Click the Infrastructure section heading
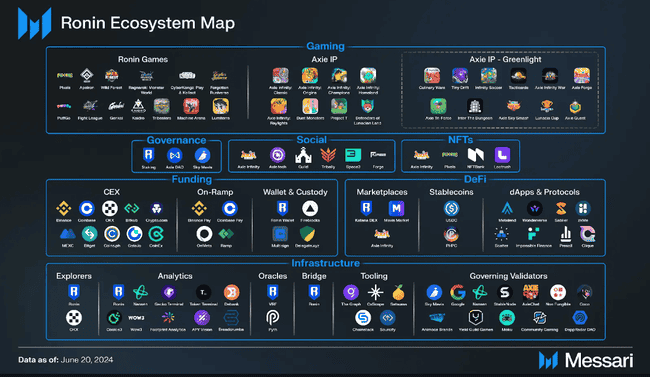 [x=325, y=263]
